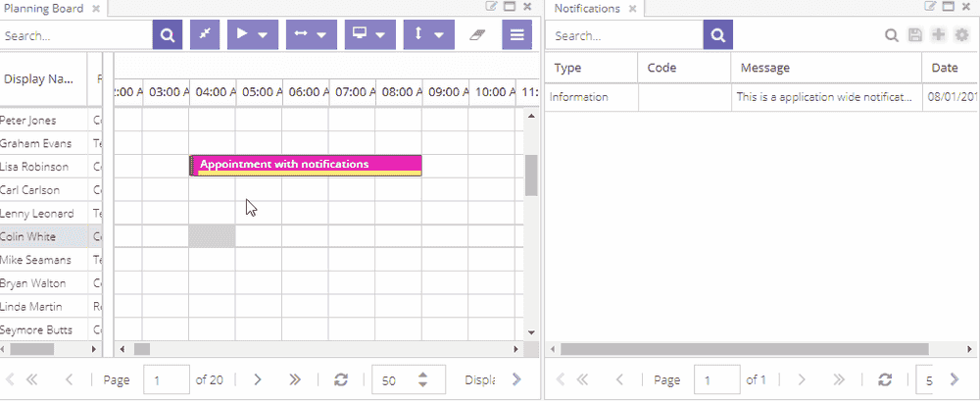Open the vertical arrows dropdown button
The image size is (980, 401).
429,35
